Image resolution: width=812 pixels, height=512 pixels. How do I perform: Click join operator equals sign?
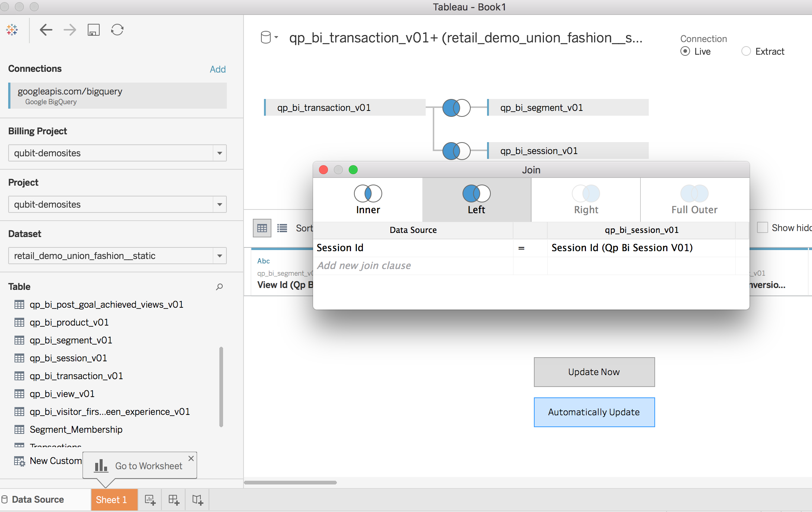tap(521, 248)
